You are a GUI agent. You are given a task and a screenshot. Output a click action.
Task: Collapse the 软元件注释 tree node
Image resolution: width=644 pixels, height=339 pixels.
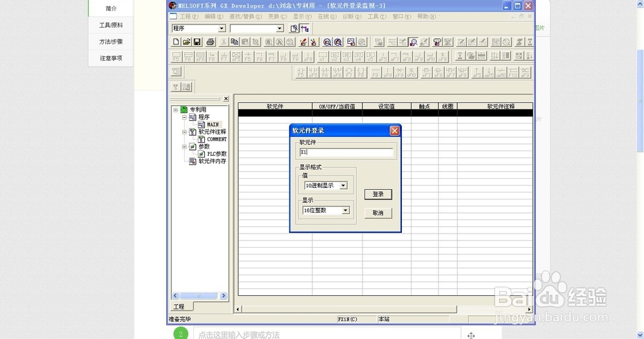pos(184,132)
